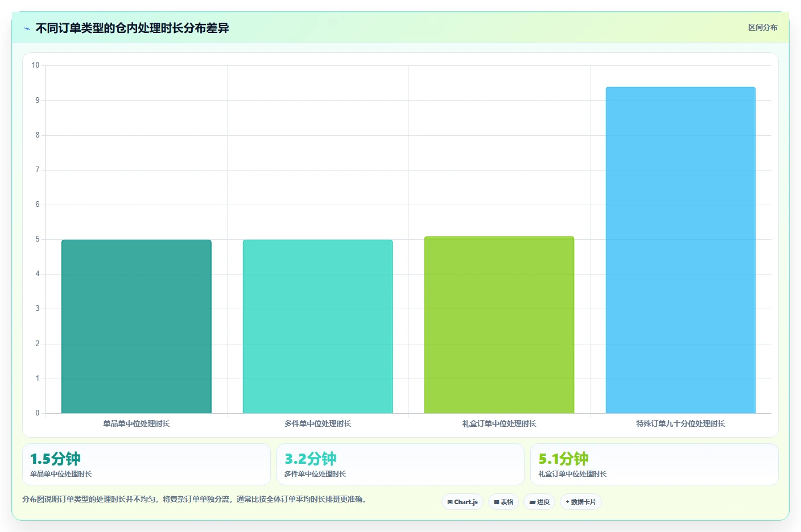Viewport: 801px width, 532px height.
Task: Click x-axis label 特殊订单九十分位处理时长
Action: [680, 423]
